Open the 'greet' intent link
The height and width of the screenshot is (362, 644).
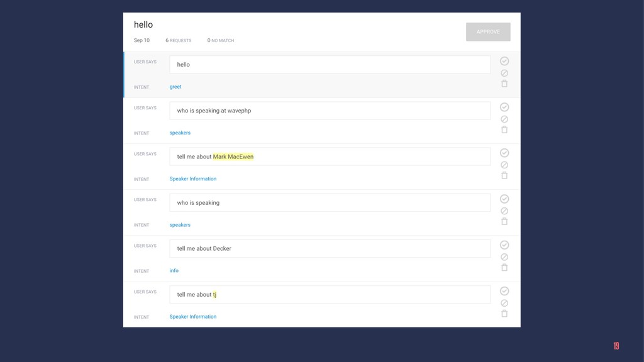pyautogui.click(x=175, y=87)
